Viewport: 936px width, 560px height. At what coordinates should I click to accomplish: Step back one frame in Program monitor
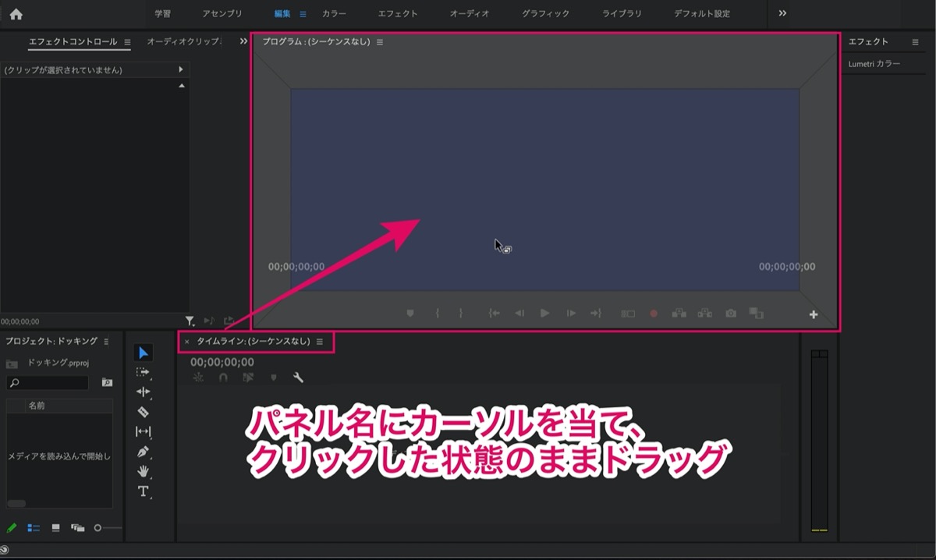tap(519, 313)
